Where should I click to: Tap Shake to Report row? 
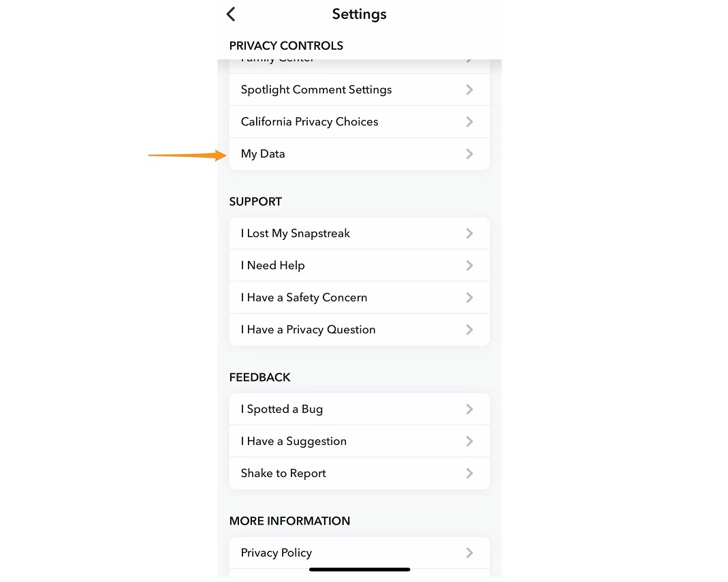tap(283, 474)
